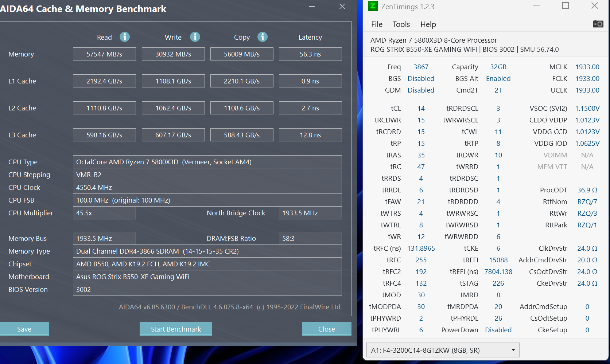The image size is (610, 364).
Task: Click the L1 Cache Write value 1108.1 GB/s
Action: (173, 81)
